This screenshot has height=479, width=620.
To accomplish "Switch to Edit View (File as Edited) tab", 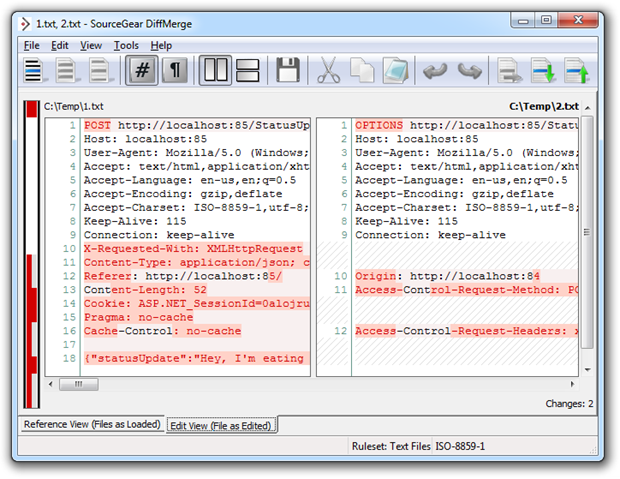I will (x=221, y=426).
